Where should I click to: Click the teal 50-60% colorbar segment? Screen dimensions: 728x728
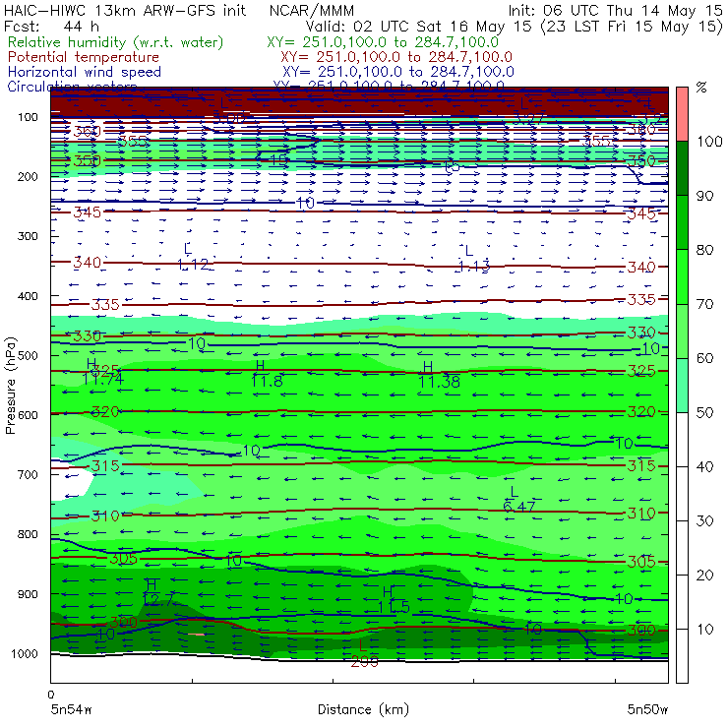pyautogui.click(x=682, y=385)
